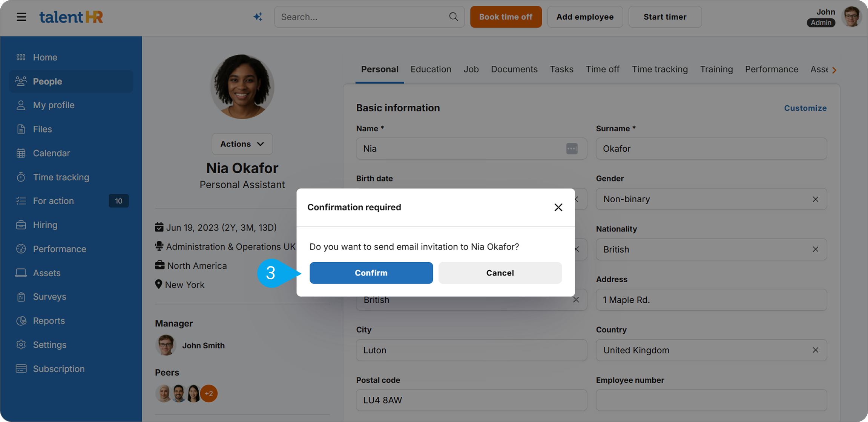868x422 pixels.
Task: Clear the Gender Non-binary selection
Action: pos(815,199)
